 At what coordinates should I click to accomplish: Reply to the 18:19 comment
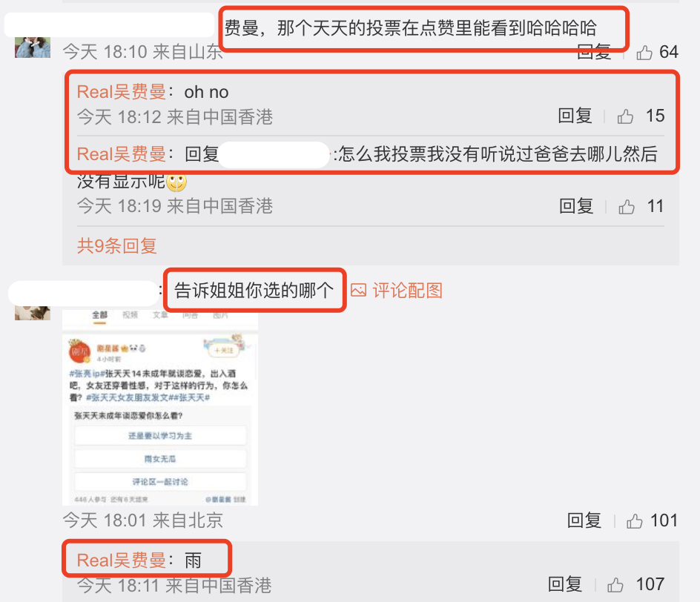coord(576,207)
